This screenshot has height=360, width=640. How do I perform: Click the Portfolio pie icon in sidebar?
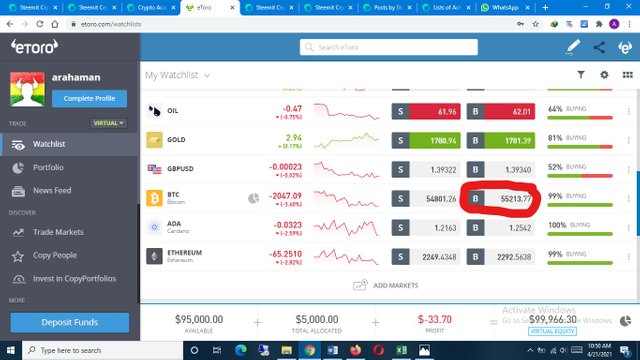tap(18, 168)
